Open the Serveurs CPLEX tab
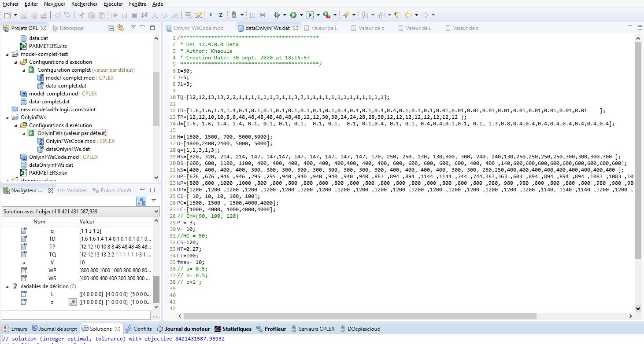Viewport: 644px width, 344px height. 313,329
